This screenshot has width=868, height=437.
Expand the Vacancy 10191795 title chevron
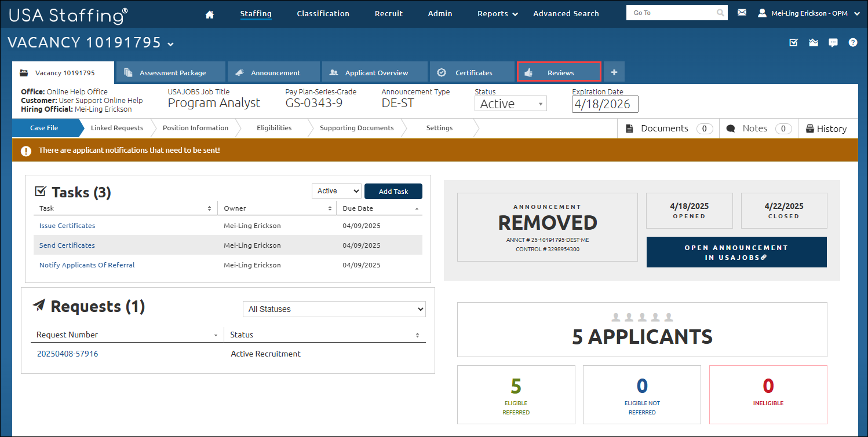(x=170, y=44)
